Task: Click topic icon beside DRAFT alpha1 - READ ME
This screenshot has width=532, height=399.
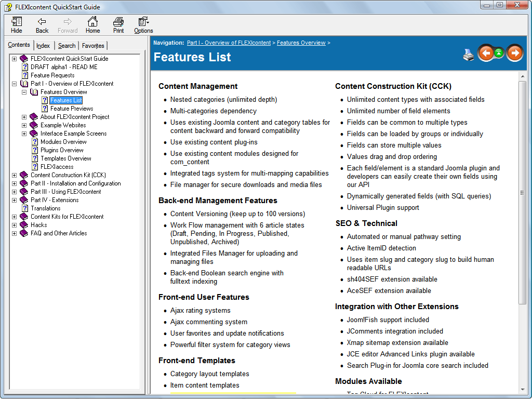Action: pyautogui.click(x=25, y=67)
